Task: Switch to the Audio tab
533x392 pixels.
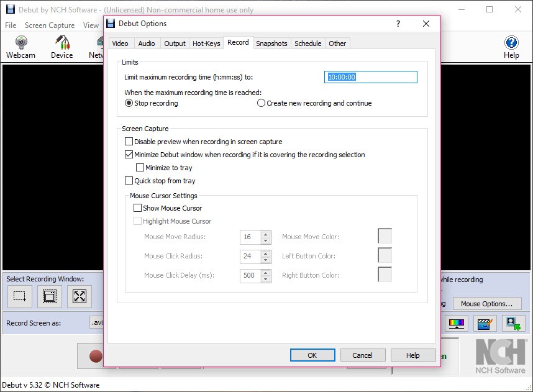Action: coord(147,43)
